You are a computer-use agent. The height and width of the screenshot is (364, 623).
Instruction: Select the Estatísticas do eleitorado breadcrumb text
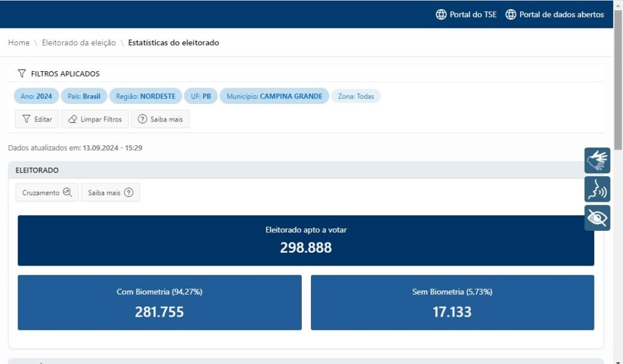(x=173, y=43)
